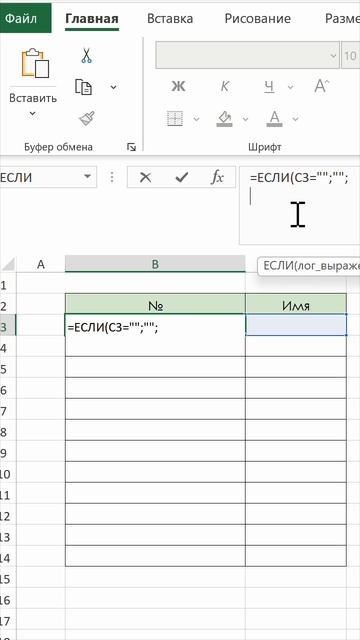The width and height of the screenshot is (360, 640).
Task: Cancel formula entry with X button
Action: [x=145, y=177]
